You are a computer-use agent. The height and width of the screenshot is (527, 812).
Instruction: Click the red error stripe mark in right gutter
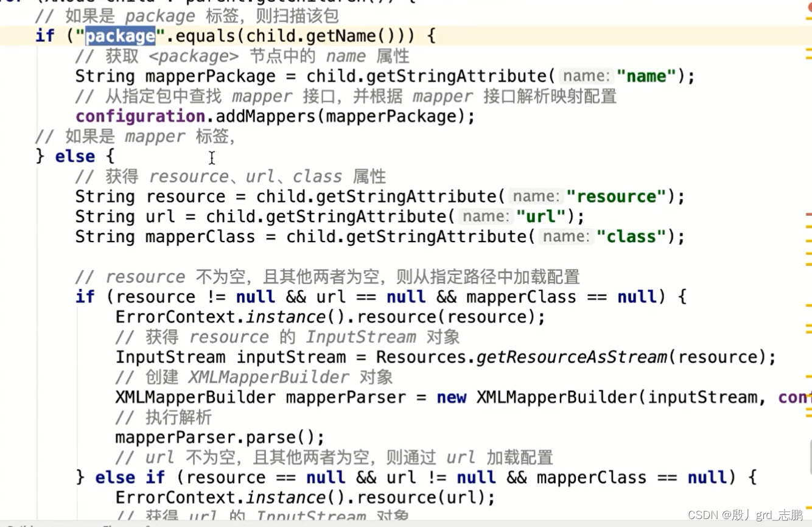pyautogui.click(x=808, y=215)
